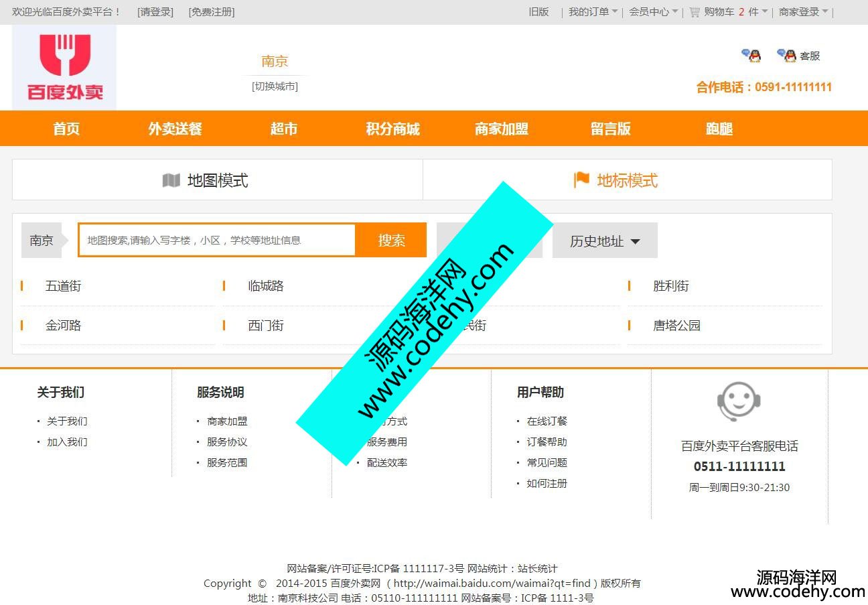Open 配送效率 footer link
Viewport: 868px width, 605px height.
click(387, 463)
